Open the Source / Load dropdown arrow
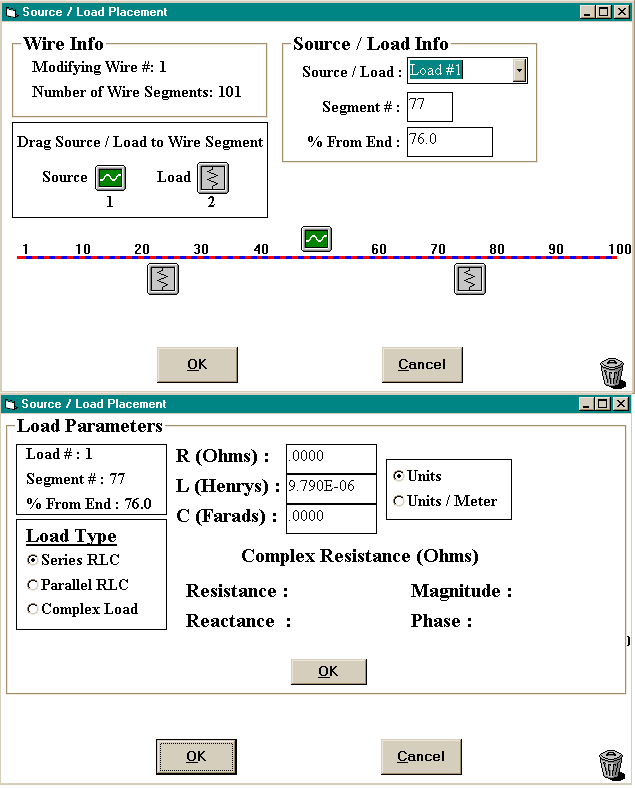This screenshot has height=788, width=635. (519, 71)
